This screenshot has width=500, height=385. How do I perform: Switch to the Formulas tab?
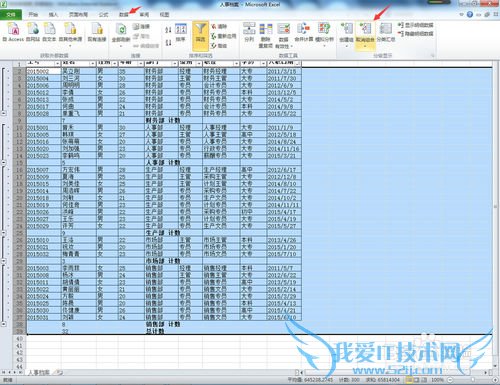coord(104,15)
